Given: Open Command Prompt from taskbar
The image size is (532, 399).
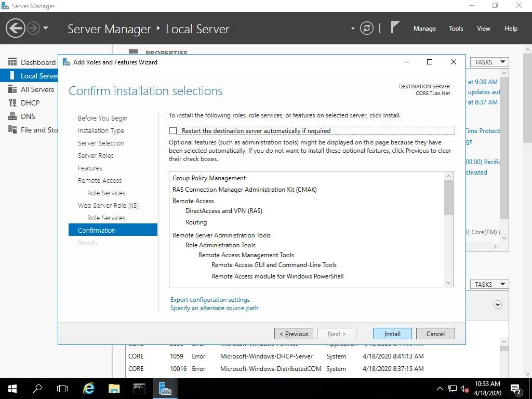Looking at the screenshot, I should tap(139, 389).
